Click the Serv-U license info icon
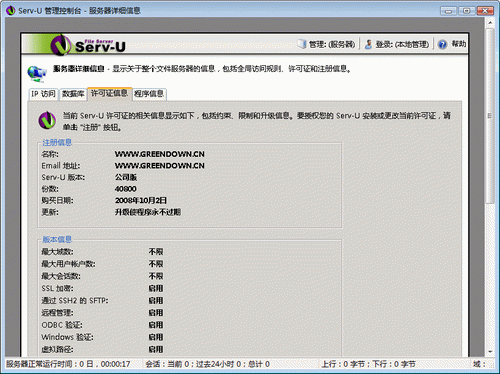Viewport: 500px width, 374px height. pos(47,120)
